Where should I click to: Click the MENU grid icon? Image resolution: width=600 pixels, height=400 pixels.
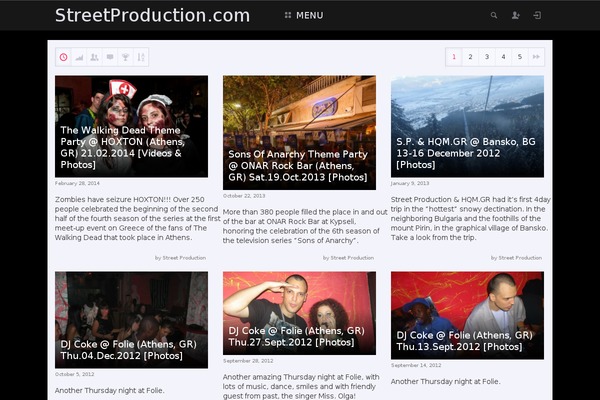click(x=288, y=15)
